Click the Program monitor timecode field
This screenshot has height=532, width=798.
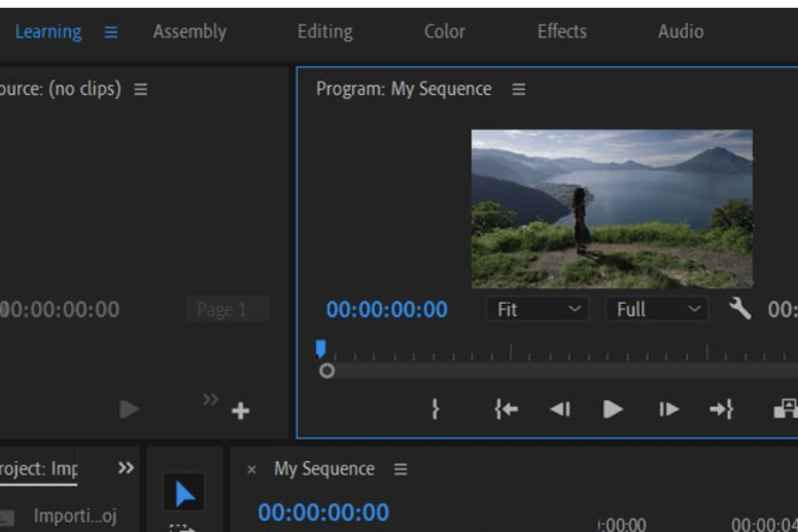[387, 309]
